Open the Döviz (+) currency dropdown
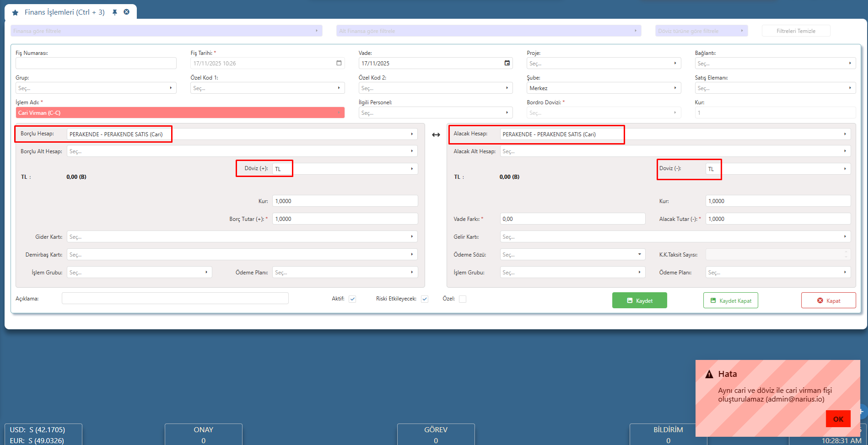This screenshot has width=868, height=445. click(345, 169)
